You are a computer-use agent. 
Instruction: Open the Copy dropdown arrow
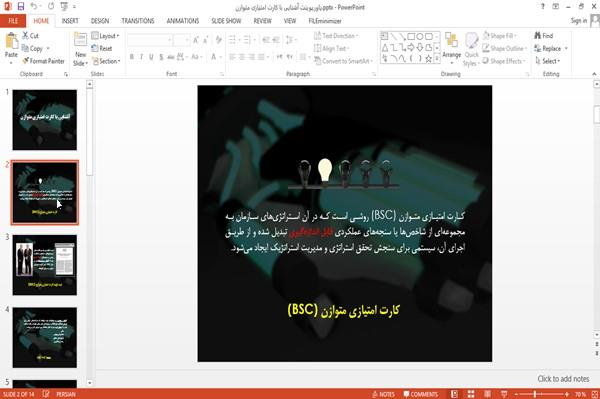click(48, 48)
